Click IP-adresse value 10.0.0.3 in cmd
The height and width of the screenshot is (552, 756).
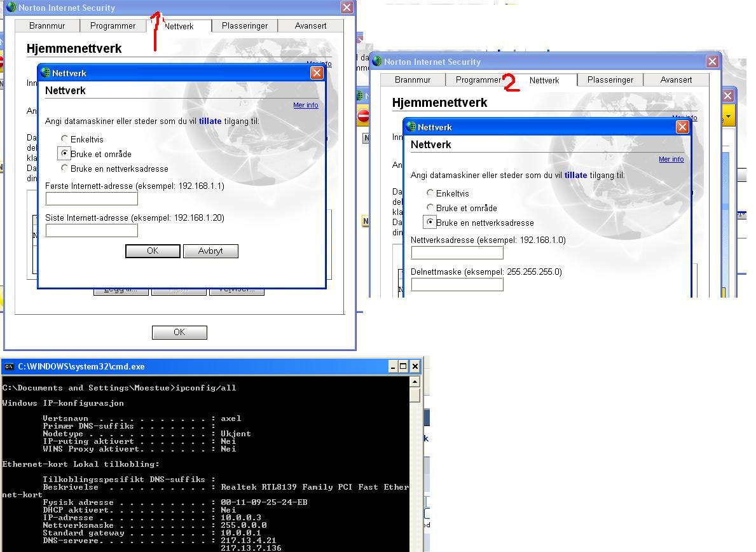point(240,517)
